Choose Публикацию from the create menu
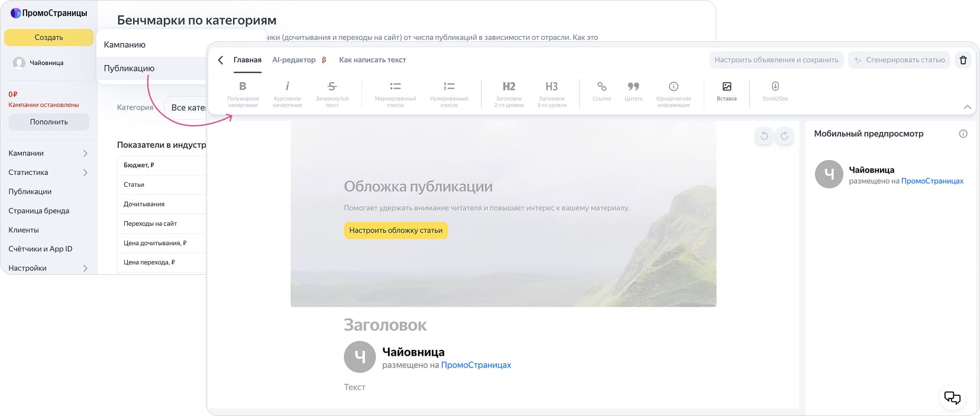This screenshot has height=416, width=980. (151, 69)
